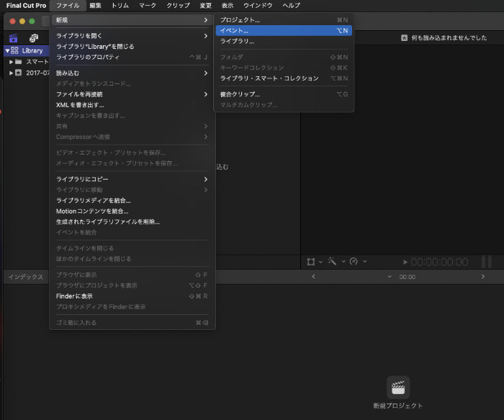Image resolution: width=504 pixels, height=420 pixels.
Task: Click the 何も読み込まれませんでした status text
Action: pyautogui.click(x=449, y=38)
